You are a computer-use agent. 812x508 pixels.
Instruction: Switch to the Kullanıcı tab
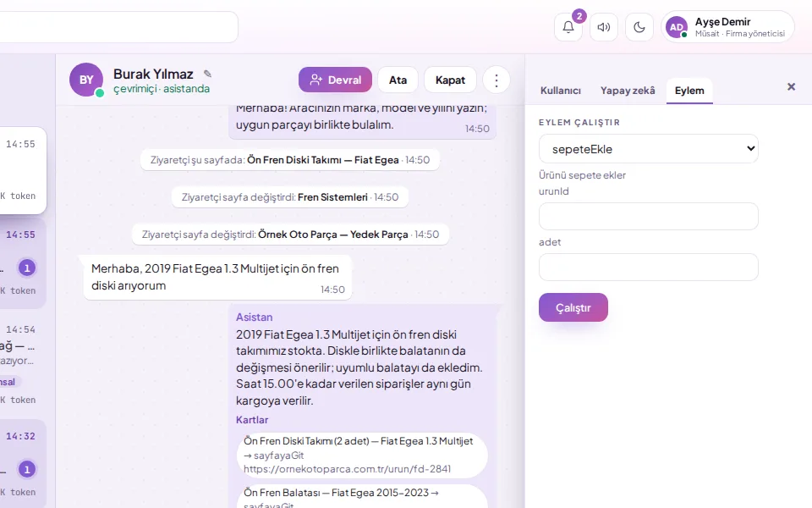560,91
